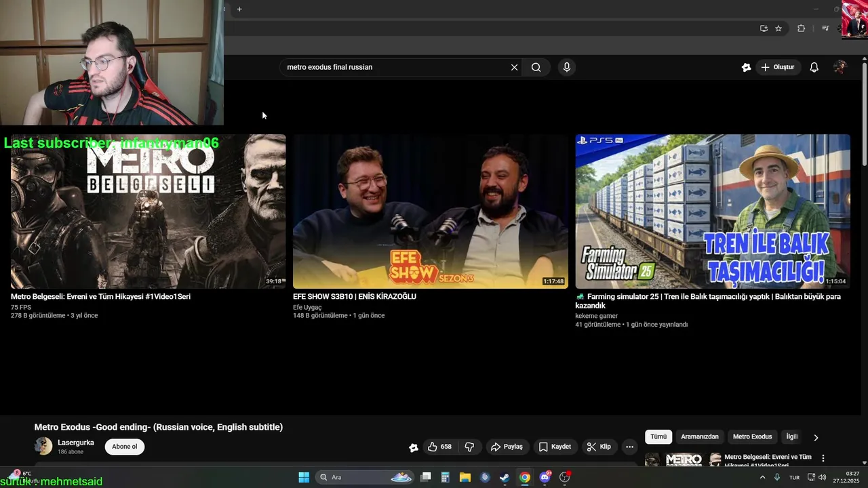
Task: Click the Oluştur create button
Action: coord(777,67)
